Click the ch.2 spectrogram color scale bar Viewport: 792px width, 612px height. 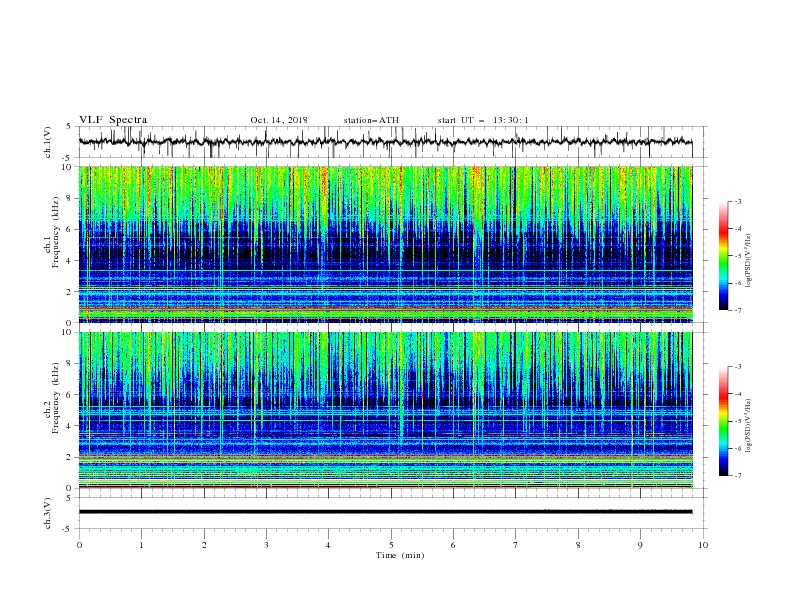click(x=724, y=421)
